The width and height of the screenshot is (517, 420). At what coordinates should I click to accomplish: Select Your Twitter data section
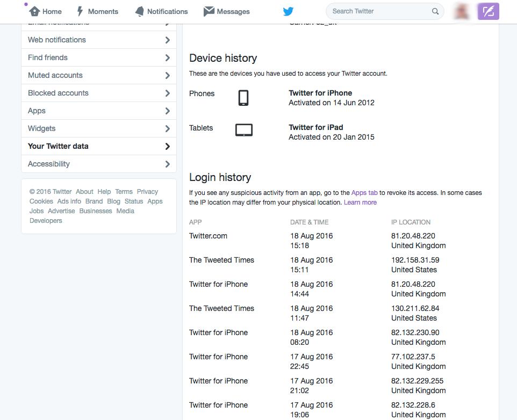tap(99, 147)
